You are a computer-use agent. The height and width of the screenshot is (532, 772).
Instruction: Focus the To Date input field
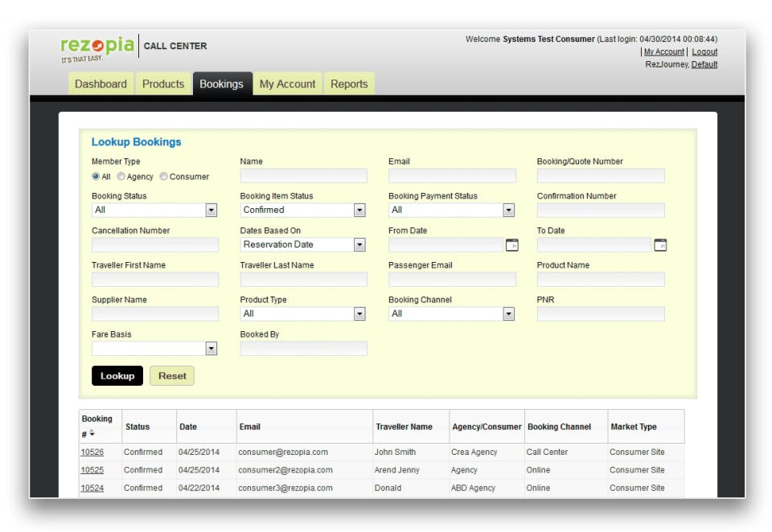tap(594, 244)
